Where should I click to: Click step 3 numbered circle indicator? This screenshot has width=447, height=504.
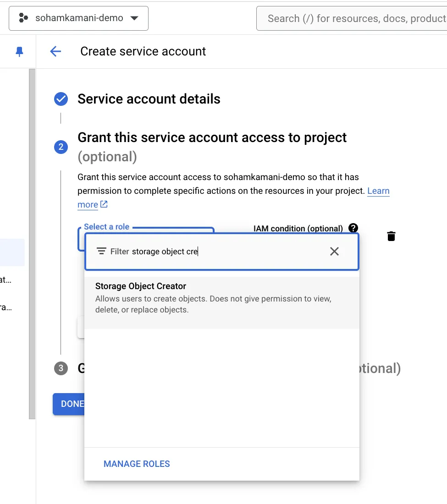(x=61, y=368)
